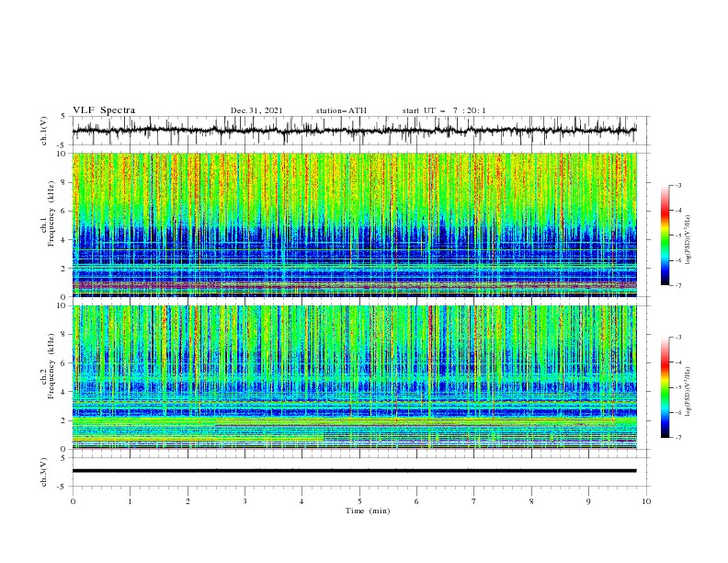Click the ch.2 spectrogram panel
This screenshot has height=563, width=728.
pyautogui.click(x=354, y=377)
